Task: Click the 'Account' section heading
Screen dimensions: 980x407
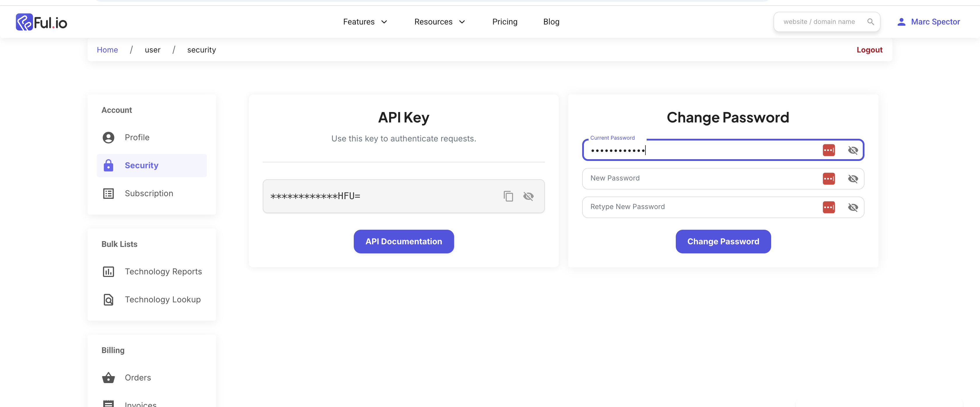Action: 116,110
